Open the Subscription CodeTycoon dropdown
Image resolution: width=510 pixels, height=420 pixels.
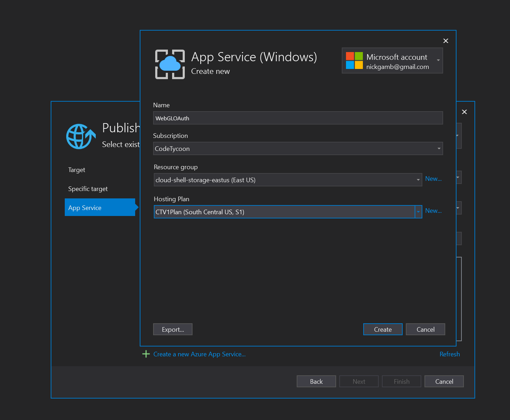(x=439, y=148)
